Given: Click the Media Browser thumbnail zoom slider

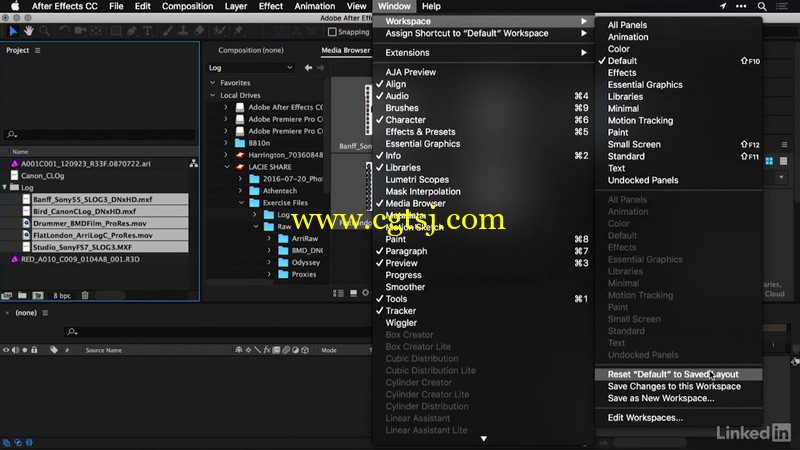Looking at the screenshot, I should (x=365, y=293).
